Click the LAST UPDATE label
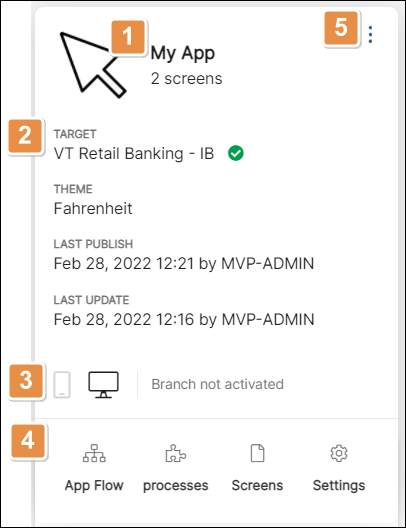This screenshot has width=406, height=528. point(91,300)
